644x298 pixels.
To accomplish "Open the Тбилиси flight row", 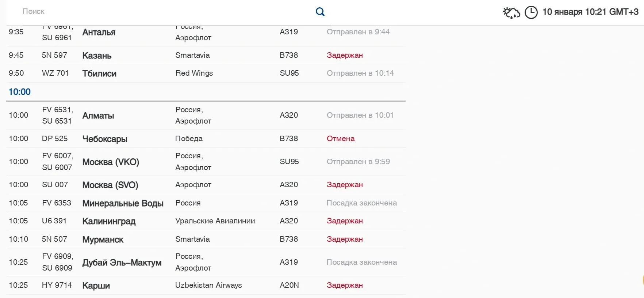I will pyautogui.click(x=99, y=73).
